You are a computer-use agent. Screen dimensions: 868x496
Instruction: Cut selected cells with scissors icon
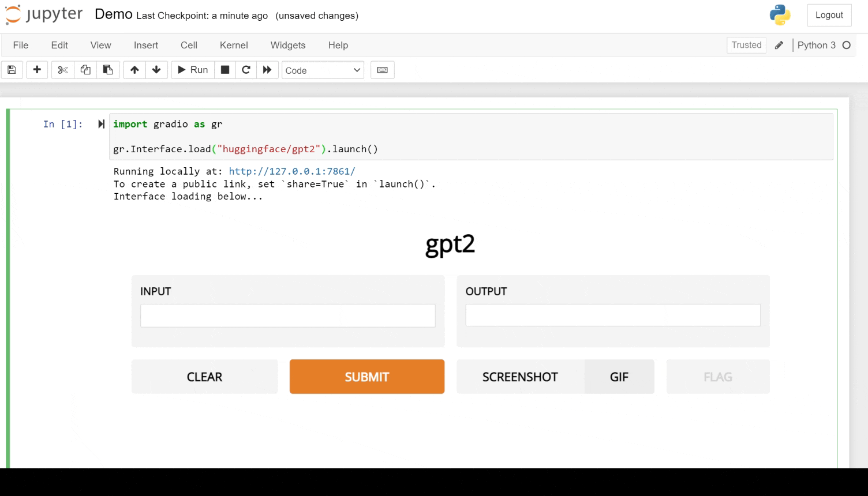click(63, 70)
